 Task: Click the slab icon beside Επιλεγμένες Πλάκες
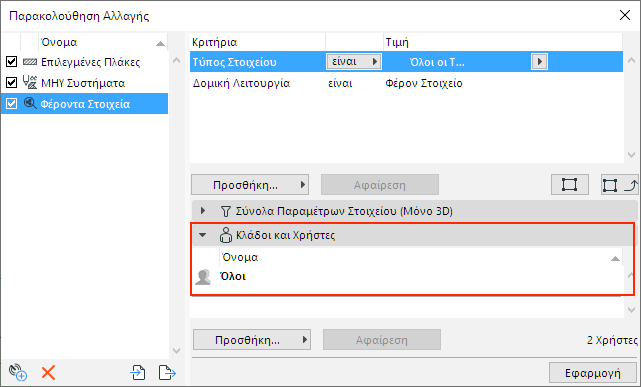point(30,62)
